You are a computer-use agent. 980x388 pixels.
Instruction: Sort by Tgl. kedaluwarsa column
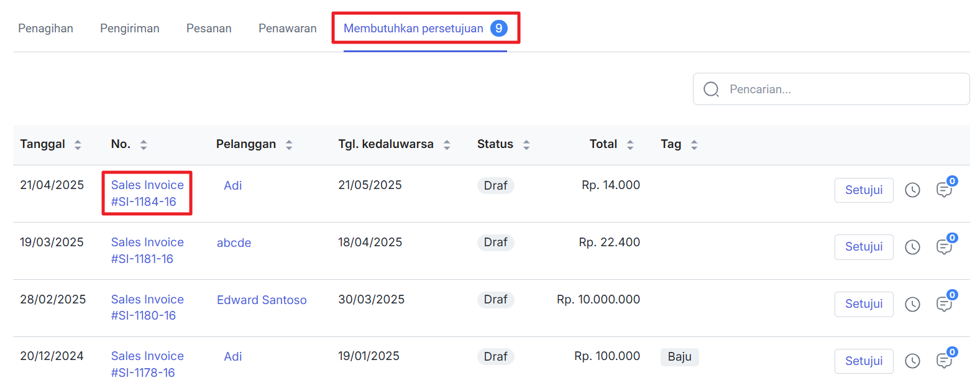[447, 145]
